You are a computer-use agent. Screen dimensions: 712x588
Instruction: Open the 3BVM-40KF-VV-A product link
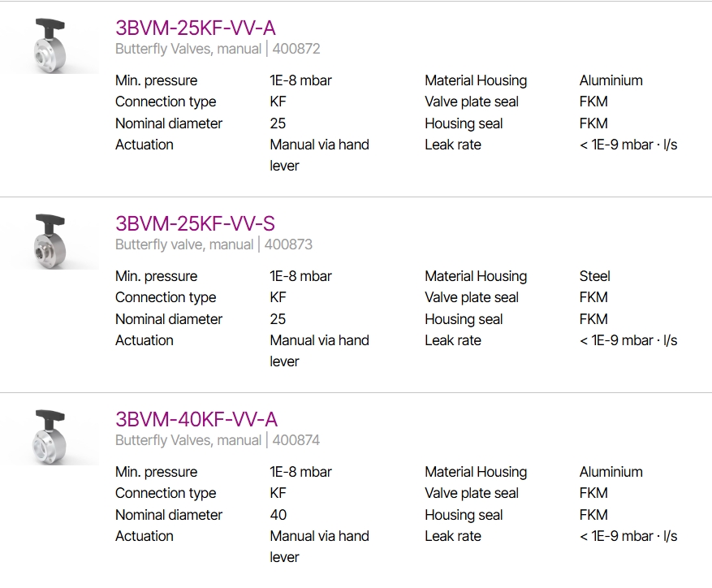pos(196,419)
